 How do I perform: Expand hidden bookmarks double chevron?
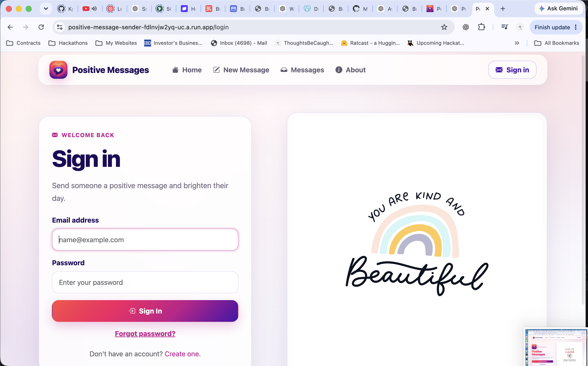tap(517, 43)
